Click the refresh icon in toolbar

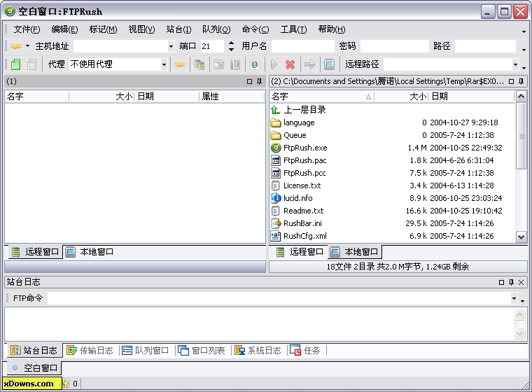255,64
